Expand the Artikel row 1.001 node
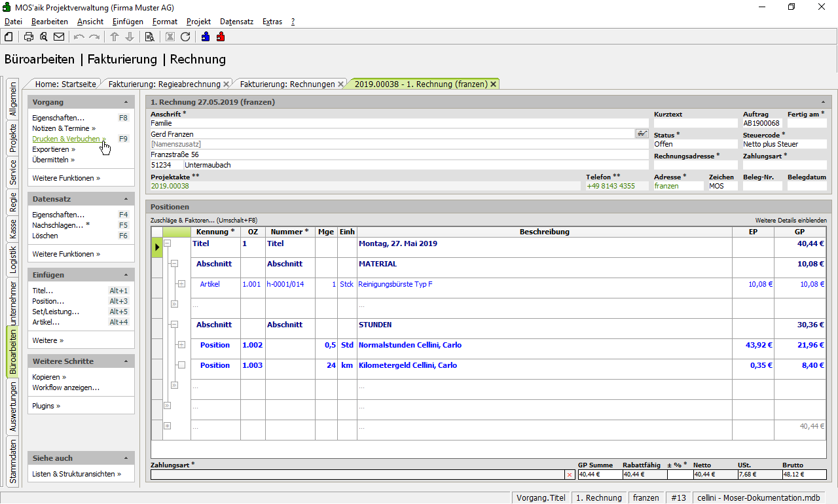Image resolution: width=838 pixels, height=504 pixels. point(181,284)
